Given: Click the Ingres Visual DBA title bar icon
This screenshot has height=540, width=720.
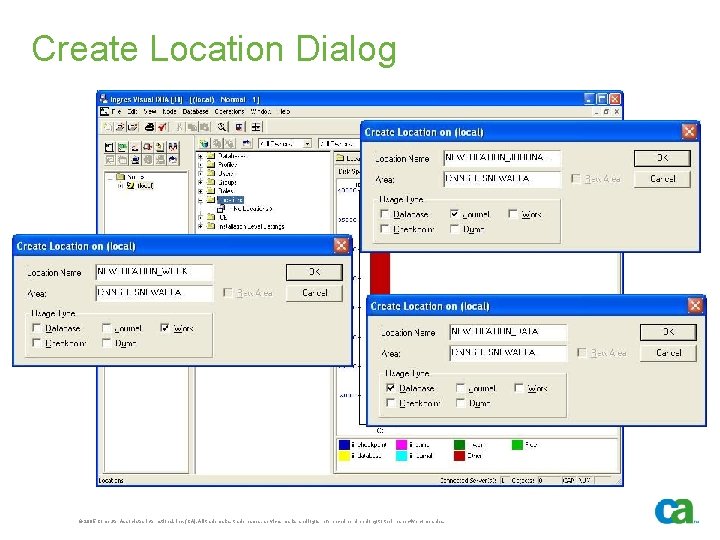Looking at the screenshot, I should [104, 99].
